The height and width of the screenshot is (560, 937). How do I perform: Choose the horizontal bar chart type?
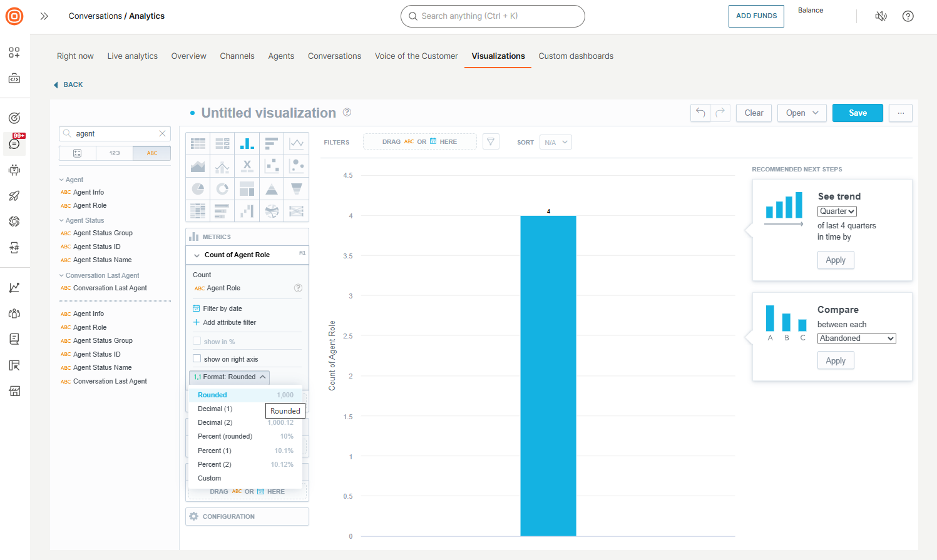click(272, 143)
